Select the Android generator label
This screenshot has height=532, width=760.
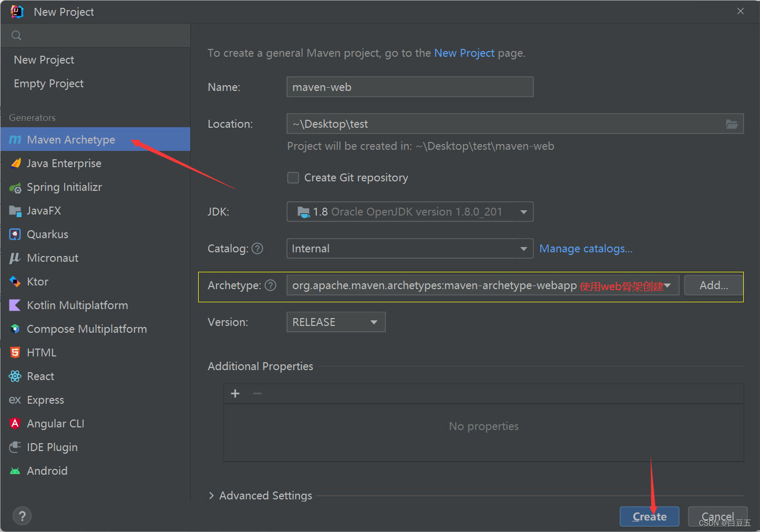click(47, 471)
